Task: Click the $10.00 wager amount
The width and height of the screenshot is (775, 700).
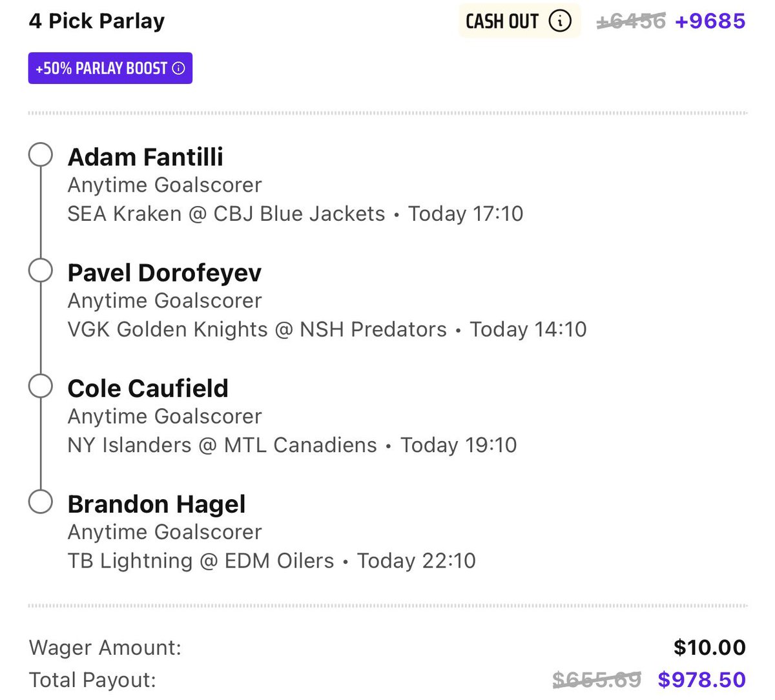Action: click(709, 647)
